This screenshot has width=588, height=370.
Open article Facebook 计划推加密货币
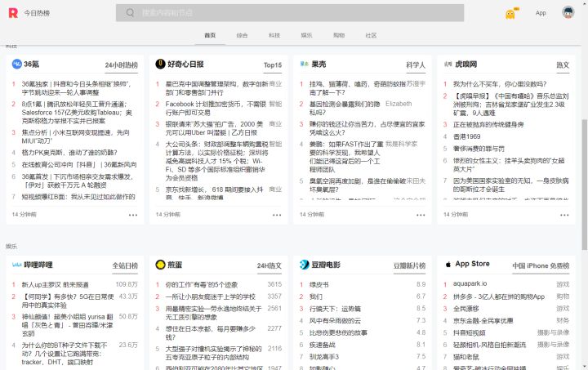coord(216,108)
